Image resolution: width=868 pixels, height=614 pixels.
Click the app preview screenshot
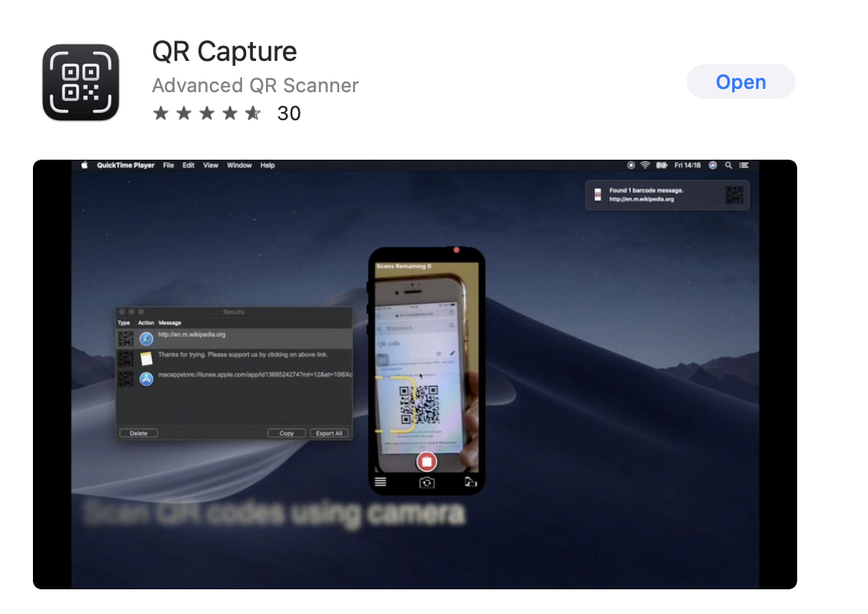click(414, 374)
